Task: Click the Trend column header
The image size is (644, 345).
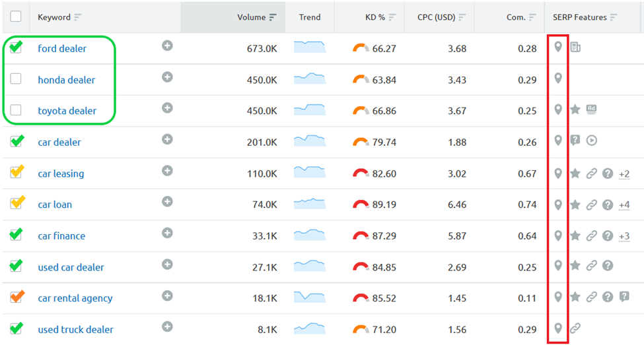Action: tap(310, 17)
